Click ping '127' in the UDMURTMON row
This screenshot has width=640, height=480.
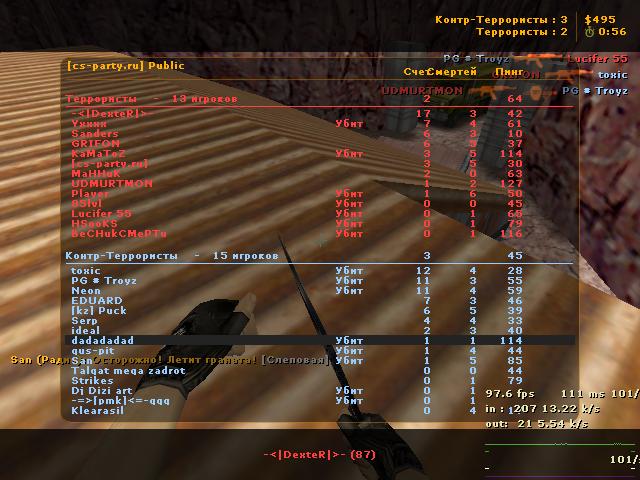point(511,184)
